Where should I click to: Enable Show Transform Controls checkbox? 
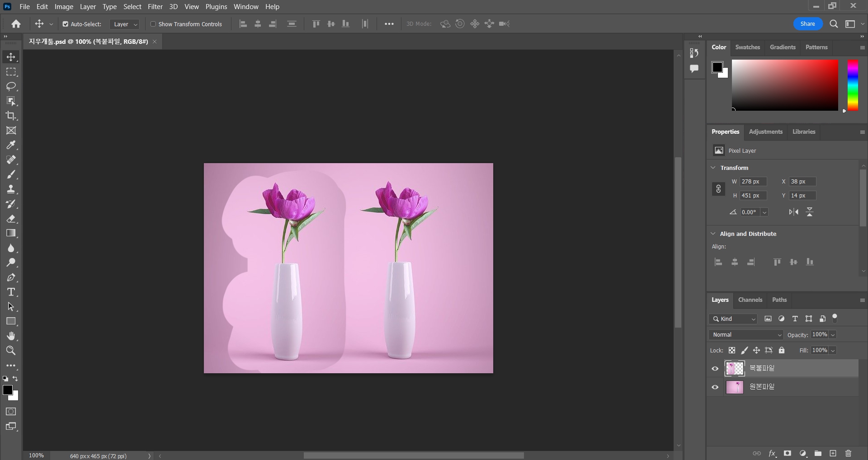click(x=153, y=24)
